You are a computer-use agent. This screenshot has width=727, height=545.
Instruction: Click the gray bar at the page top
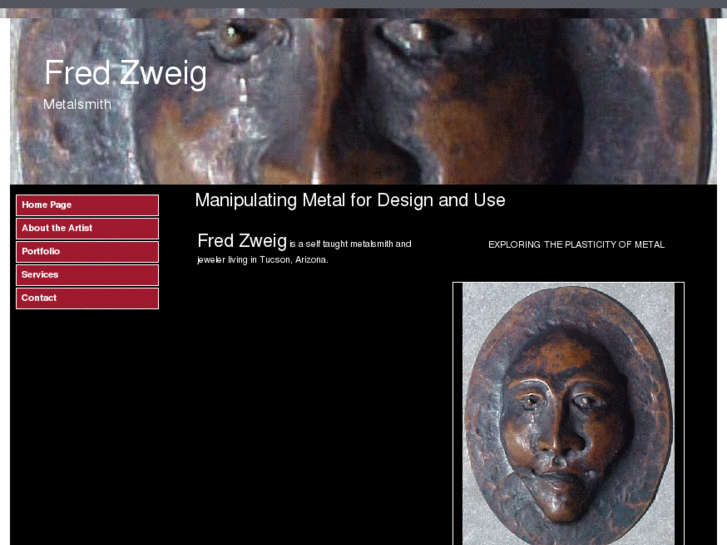pyautogui.click(x=364, y=4)
